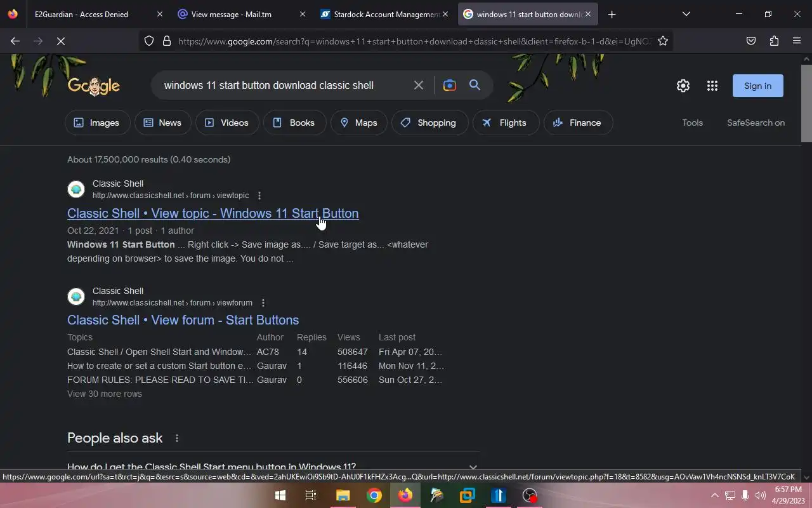Filter results by News

pos(162,123)
